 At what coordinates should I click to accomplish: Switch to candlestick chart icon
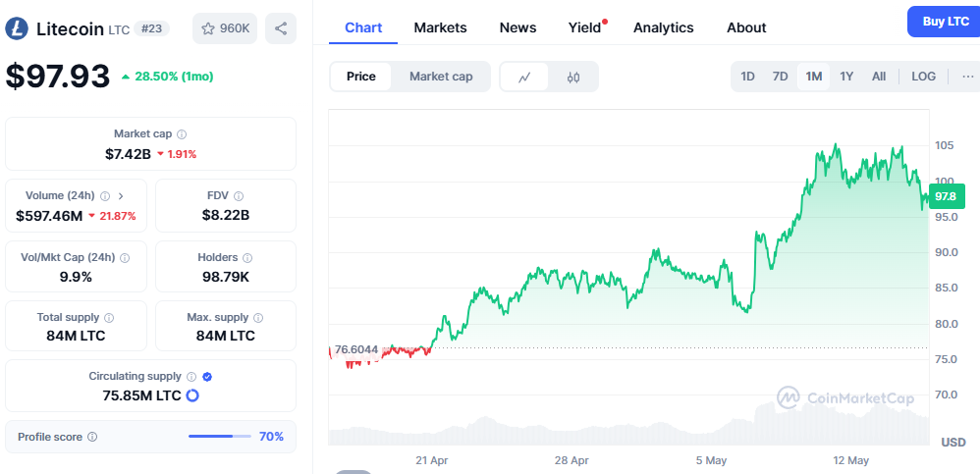(x=573, y=77)
